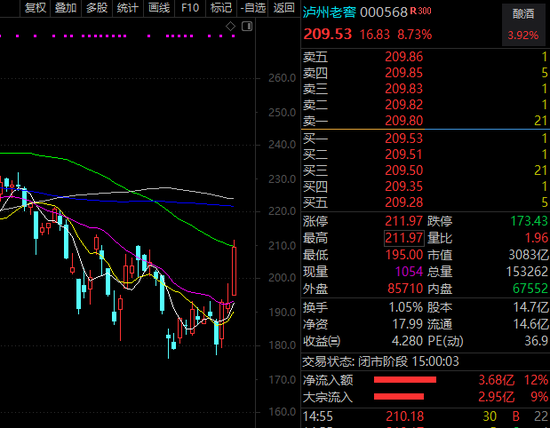The height and width of the screenshot is (428, 550).
Task: Click the 股本 value 14.7亿
Action: [531, 308]
